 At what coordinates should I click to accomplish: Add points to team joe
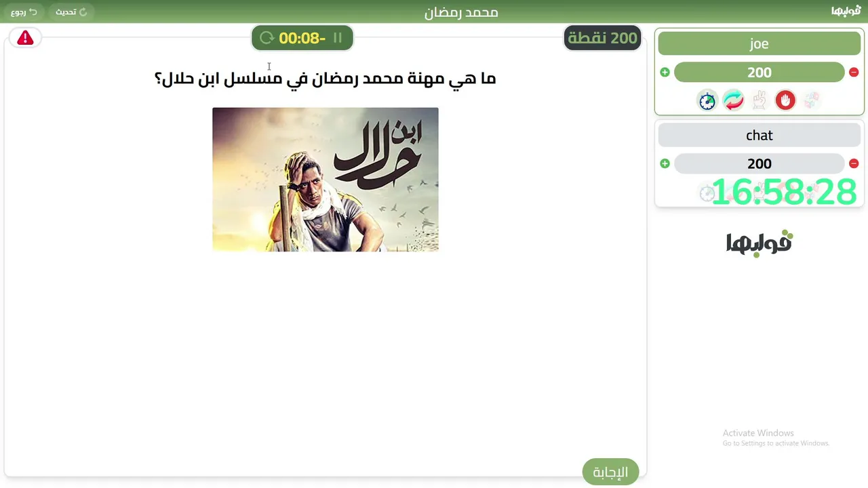665,72
